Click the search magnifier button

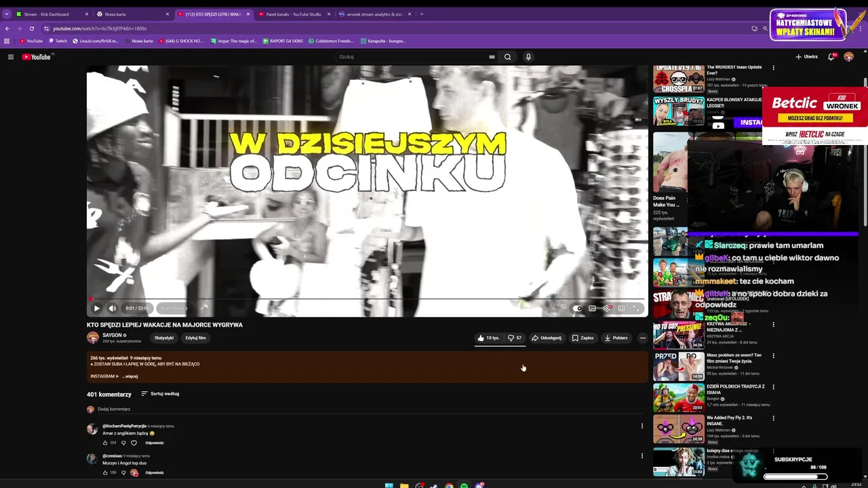click(507, 57)
